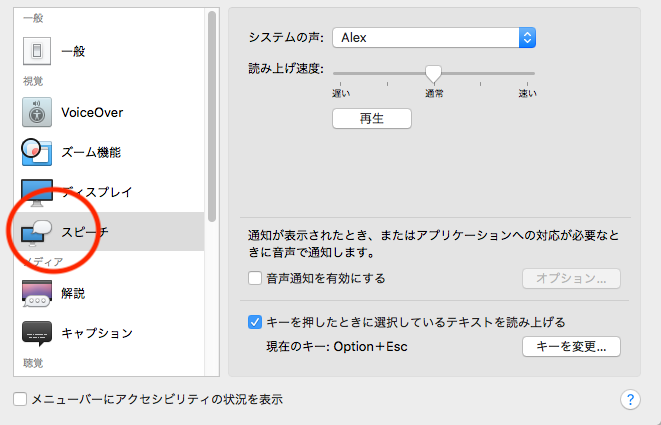Select the ディスプレイ label in sidebar

pyautogui.click(x=97, y=192)
